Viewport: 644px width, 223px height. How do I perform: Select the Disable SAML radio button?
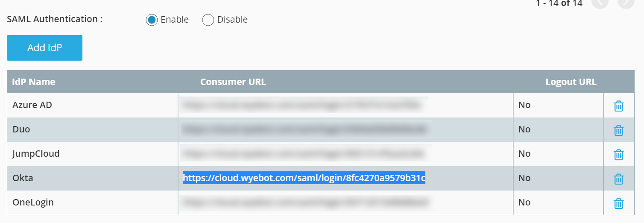click(208, 20)
